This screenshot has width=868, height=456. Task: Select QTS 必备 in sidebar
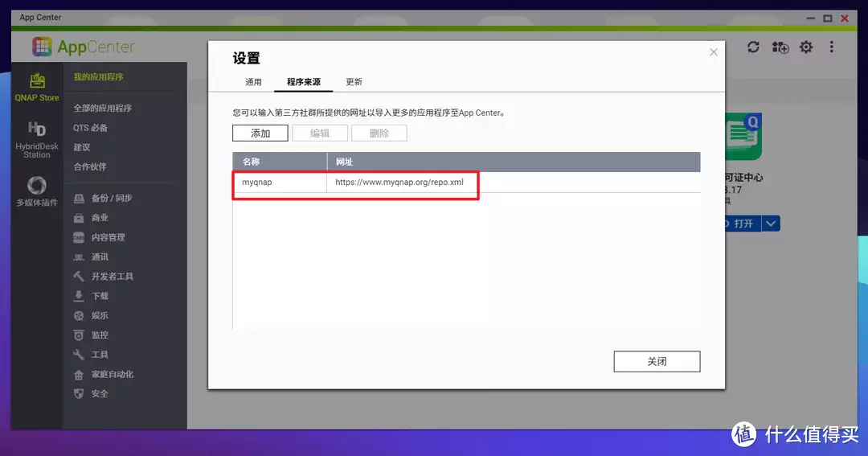(90, 128)
